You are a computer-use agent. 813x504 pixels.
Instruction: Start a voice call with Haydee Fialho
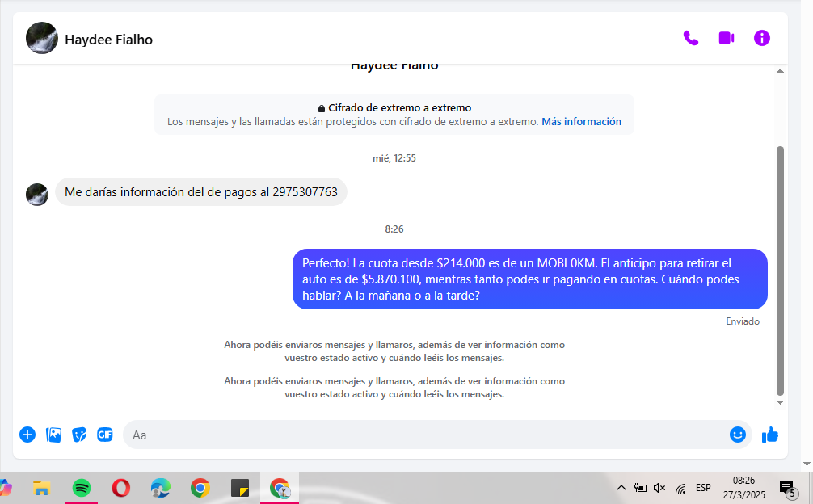pyautogui.click(x=691, y=38)
